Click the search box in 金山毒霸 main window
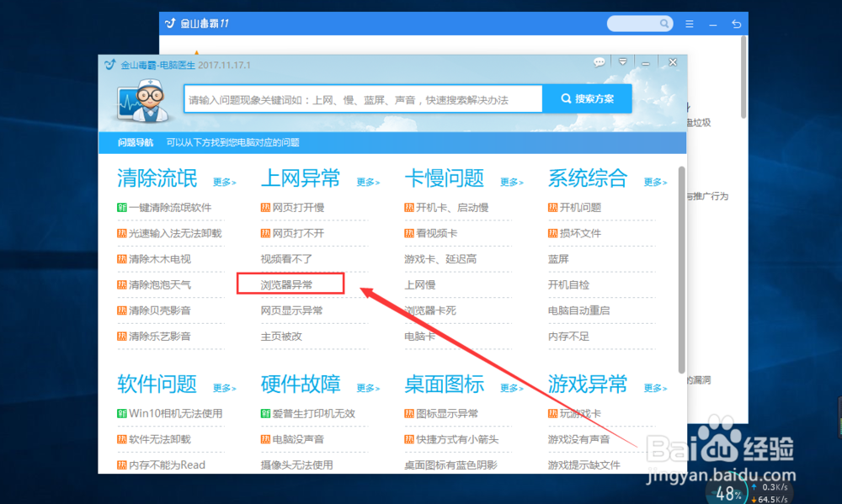This screenshot has width=842, height=504. click(640, 24)
